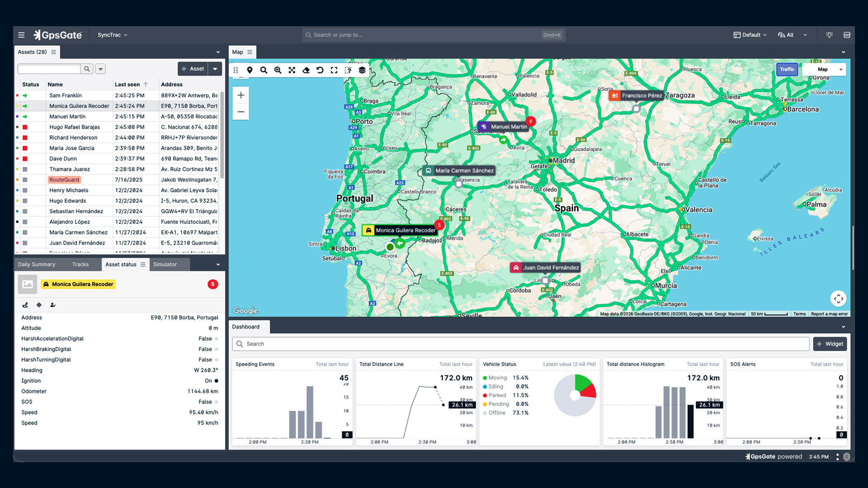The image size is (868, 488).
Task: Open the Daily Summary tab
Action: 37,264
